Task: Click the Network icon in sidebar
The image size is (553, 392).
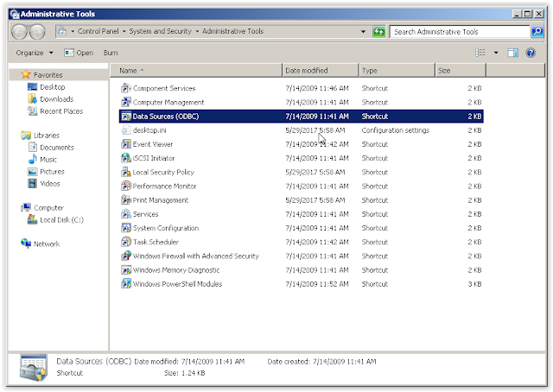Action: 26,243
